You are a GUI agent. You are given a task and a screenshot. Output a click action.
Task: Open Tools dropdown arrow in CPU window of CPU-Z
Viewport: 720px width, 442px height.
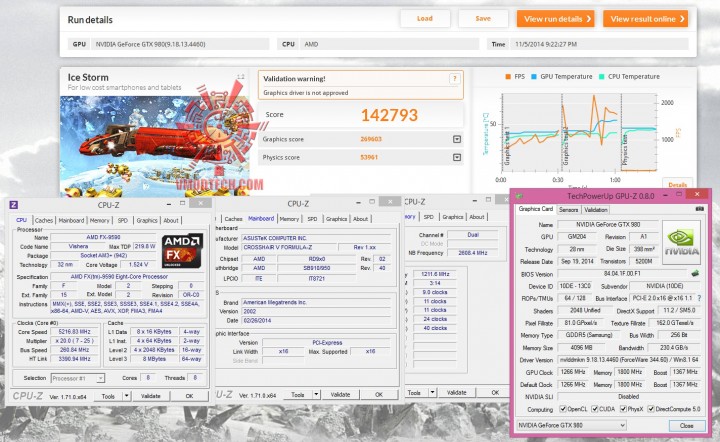126,396
